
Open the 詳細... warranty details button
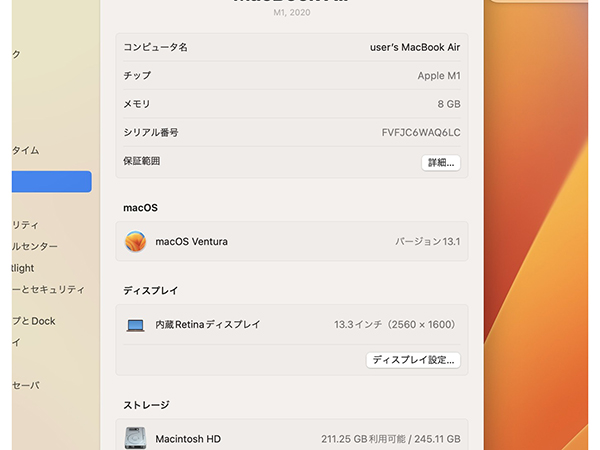pos(440,162)
